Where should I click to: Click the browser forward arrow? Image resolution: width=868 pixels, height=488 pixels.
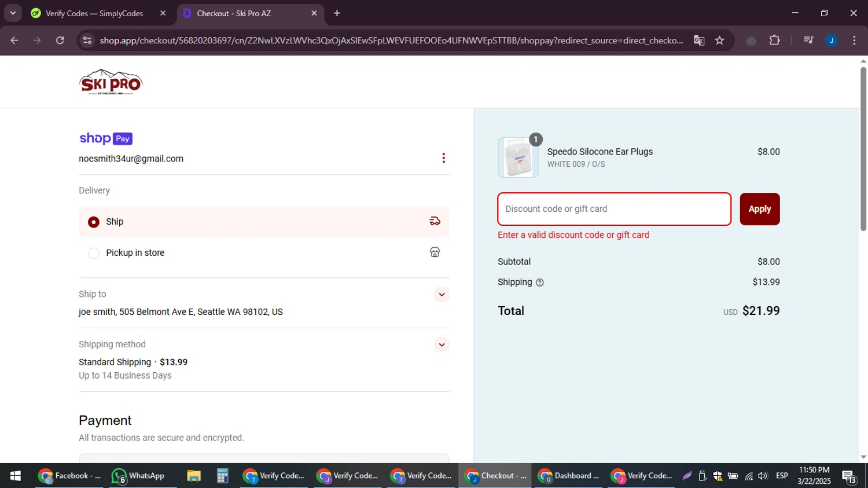pos(37,41)
